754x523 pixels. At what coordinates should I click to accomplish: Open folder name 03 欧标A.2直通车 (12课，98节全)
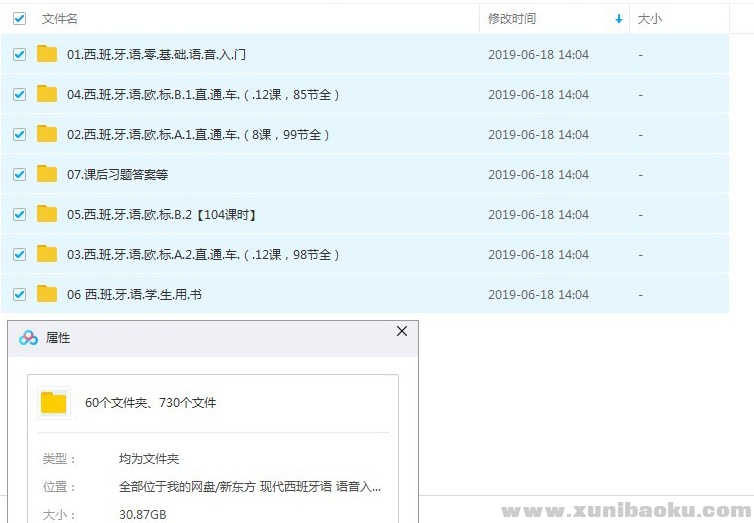(x=203, y=255)
